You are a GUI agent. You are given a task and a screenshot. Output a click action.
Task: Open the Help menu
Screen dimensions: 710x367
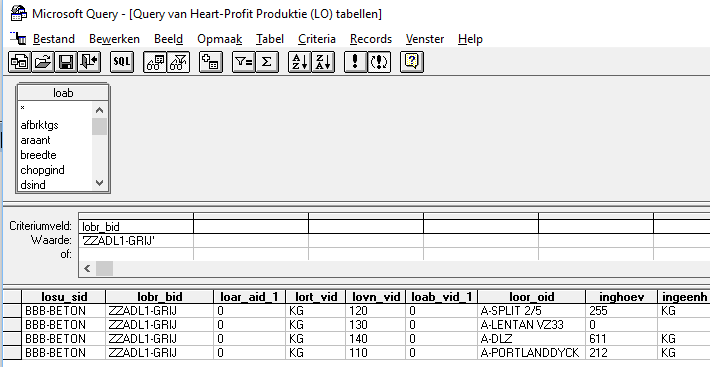click(470, 39)
